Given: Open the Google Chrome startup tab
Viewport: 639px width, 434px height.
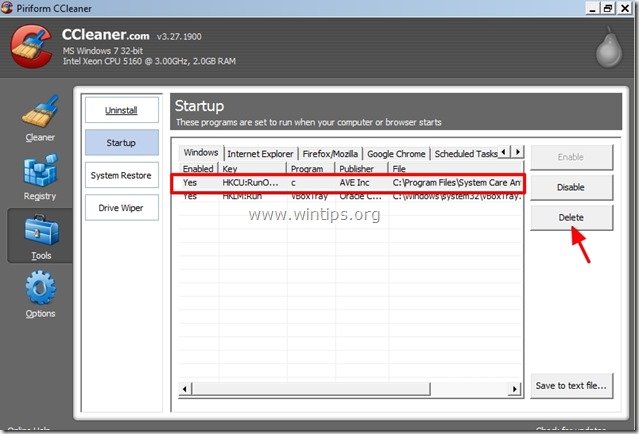Looking at the screenshot, I should [x=396, y=154].
